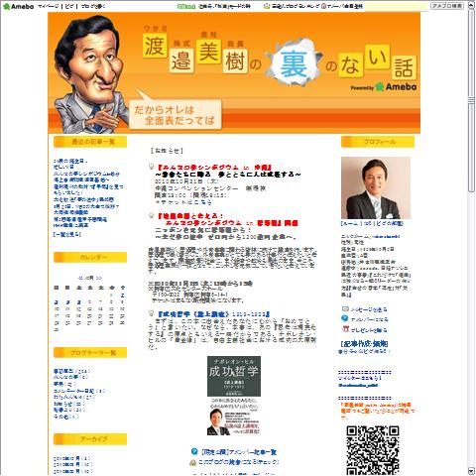Click the blog title banner 渡邉美樹の裏のない話
This screenshot has height=476, width=476.
[280, 57]
